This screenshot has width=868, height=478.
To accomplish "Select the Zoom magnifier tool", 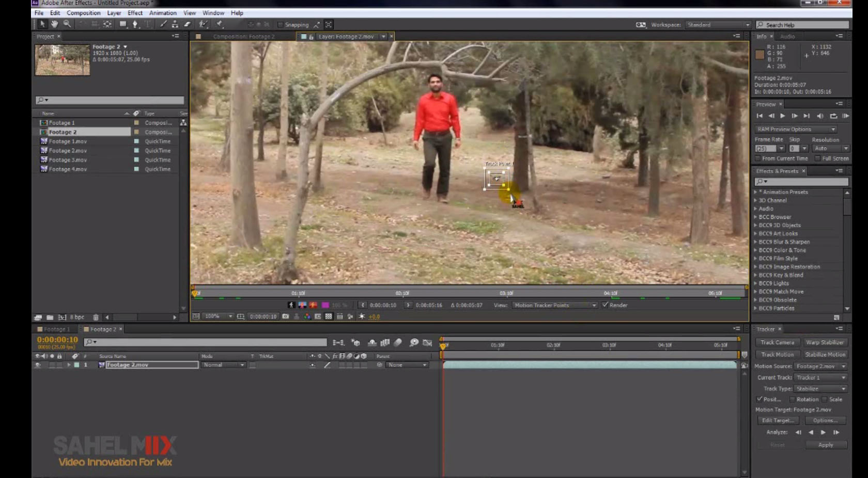I will (x=67, y=24).
